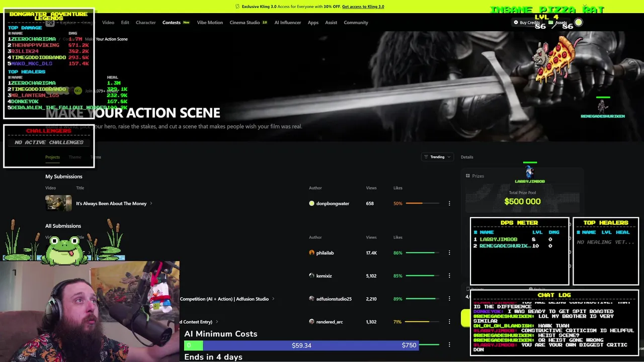This screenshot has width=644, height=362.
Task: Click the filter icon inside Trending
Action: [x=426, y=157]
